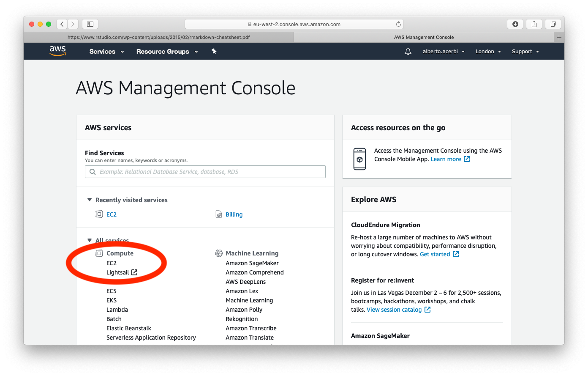The height and width of the screenshot is (376, 588).
Task: Open the Machine Learning service link
Action: click(x=249, y=300)
